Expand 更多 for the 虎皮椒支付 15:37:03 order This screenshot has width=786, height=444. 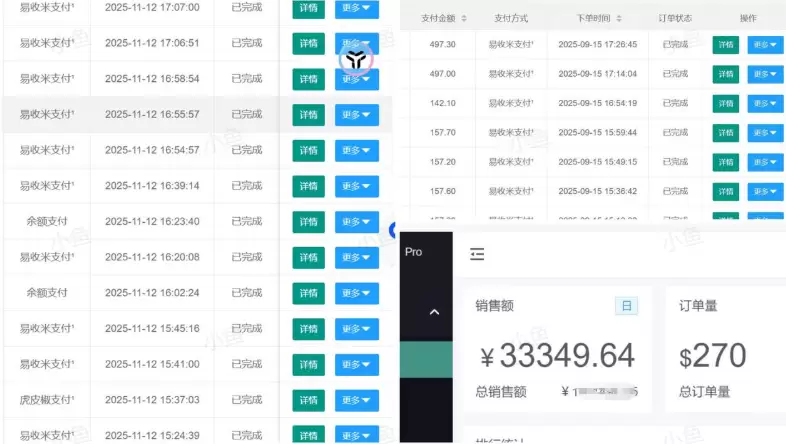(x=356, y=400)
